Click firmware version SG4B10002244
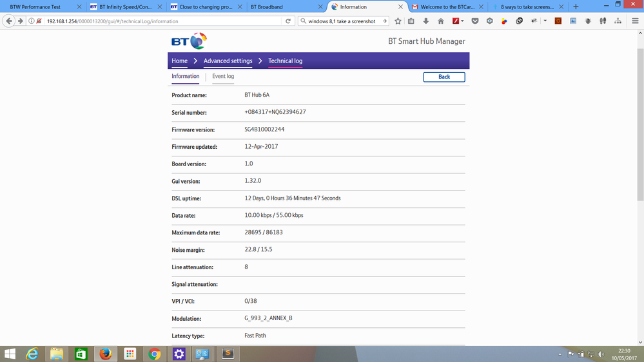Viewport: 644px width, 362px height. click(x=264, y=129)
